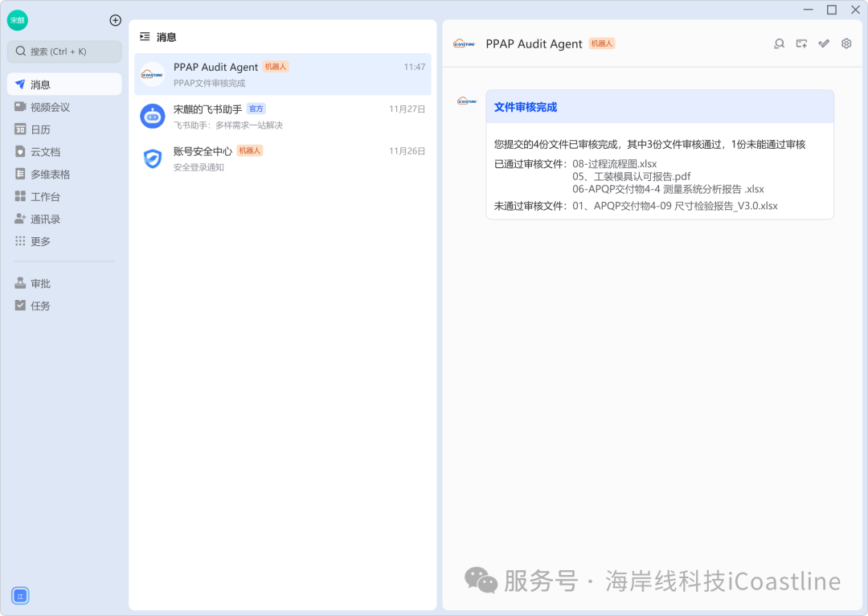Switch to the 消息 messages section
The width and height of the screenshot is (868, 616).
47,84
